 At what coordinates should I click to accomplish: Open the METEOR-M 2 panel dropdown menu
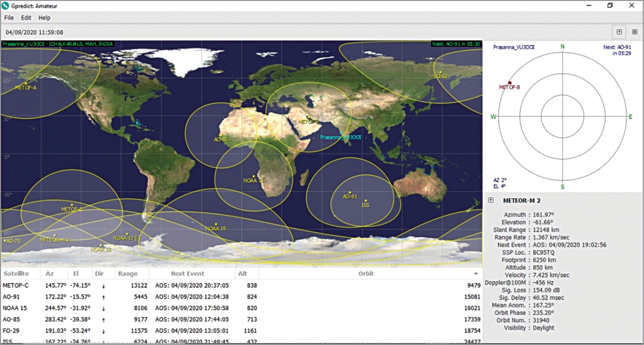490,200
